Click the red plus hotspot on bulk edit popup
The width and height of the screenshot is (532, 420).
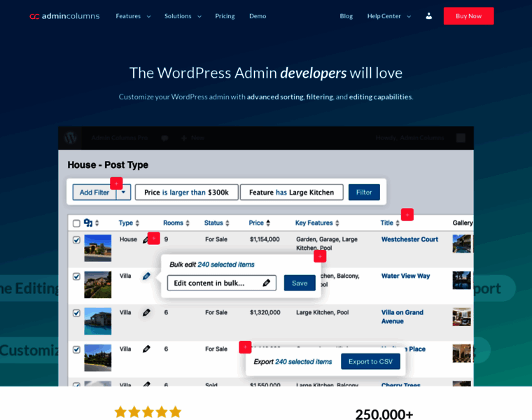click(x=320, y=256)
